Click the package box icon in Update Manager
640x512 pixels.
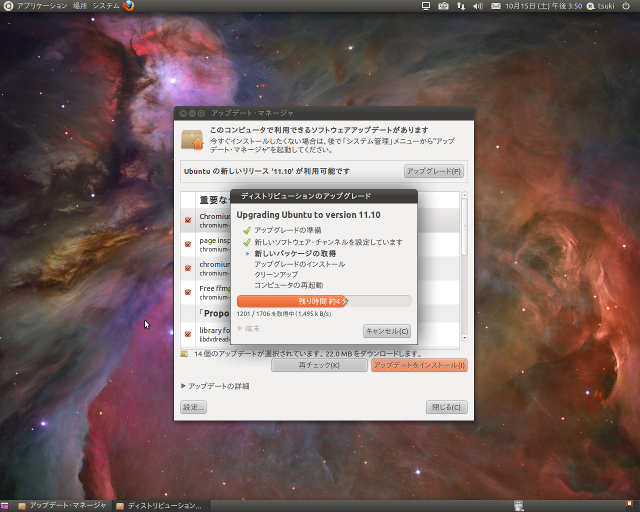(193, 140)
